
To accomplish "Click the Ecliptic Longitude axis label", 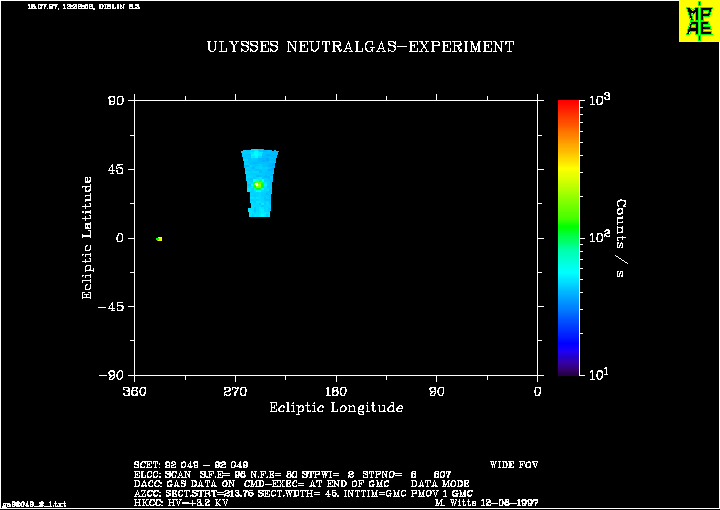I will 336,408.
